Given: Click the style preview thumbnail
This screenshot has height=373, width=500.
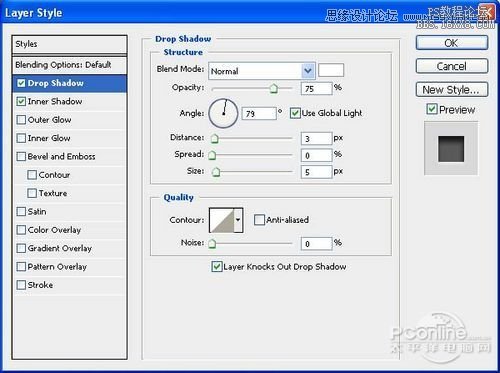Looking at the screenshot, I should tap(451, 148).
